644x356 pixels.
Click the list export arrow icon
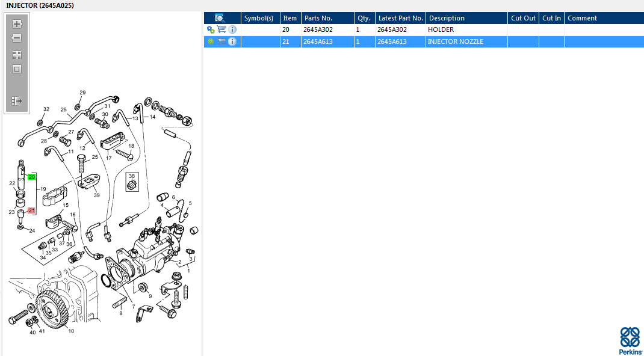click(17, 100)
